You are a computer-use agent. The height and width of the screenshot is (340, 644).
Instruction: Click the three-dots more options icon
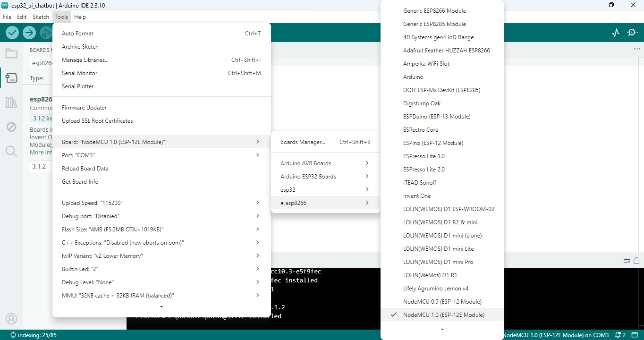point(637,49)
